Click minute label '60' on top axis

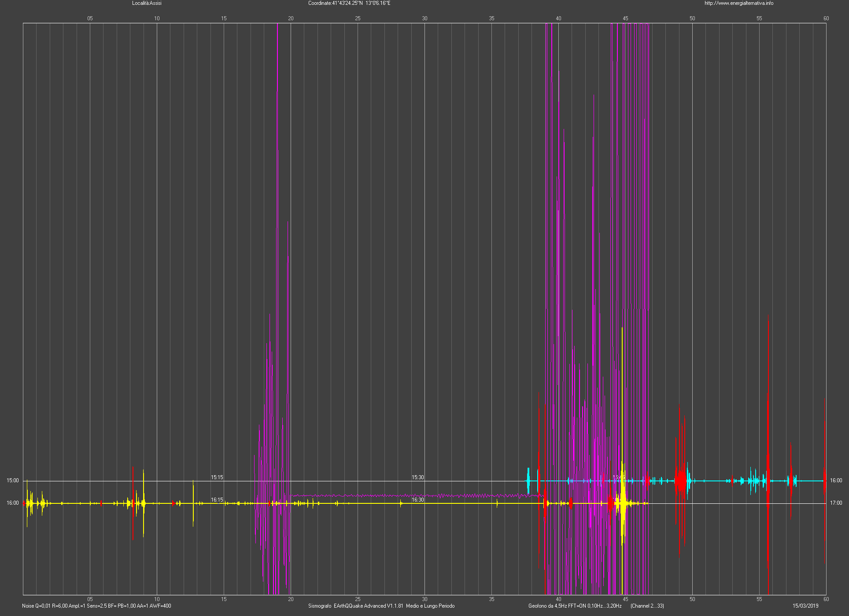[826, 18]
